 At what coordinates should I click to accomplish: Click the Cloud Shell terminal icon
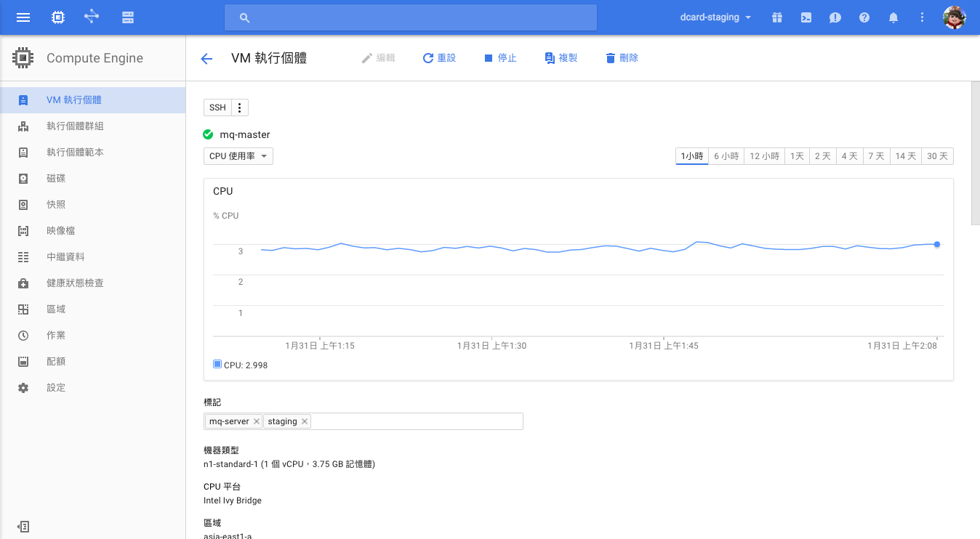coord(806,17)
